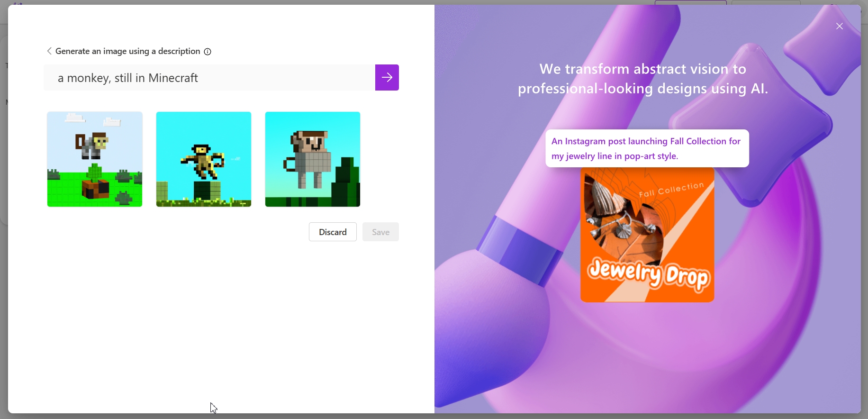Submit the prompt with the purple arrow button
The image size is (868, 419).
(387, 77)
